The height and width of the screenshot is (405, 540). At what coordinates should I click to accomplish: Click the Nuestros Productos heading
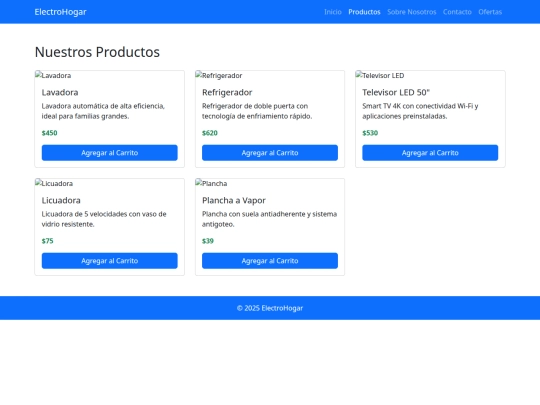97,52
